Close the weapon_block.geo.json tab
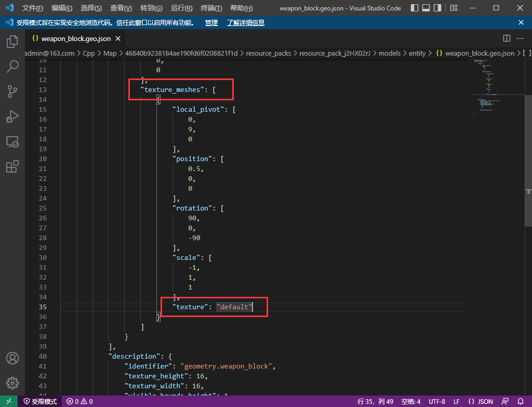This screenshot has width=532, height=407. (118, 38)
